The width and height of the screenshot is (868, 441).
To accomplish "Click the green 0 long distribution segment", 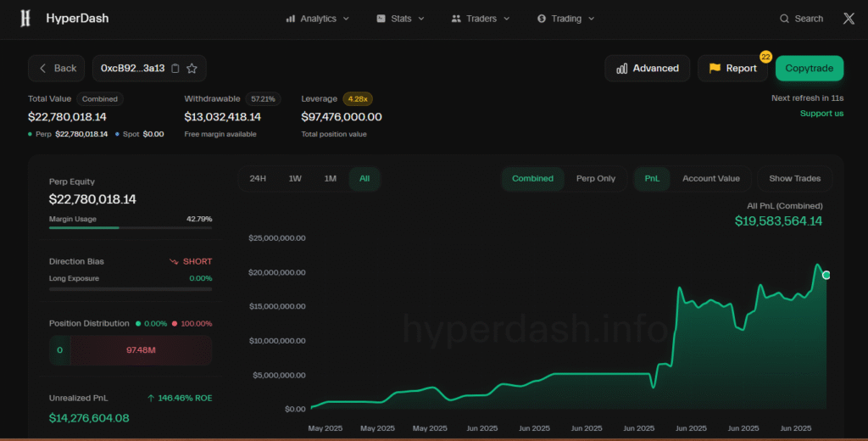I will (x=60, y=350).
